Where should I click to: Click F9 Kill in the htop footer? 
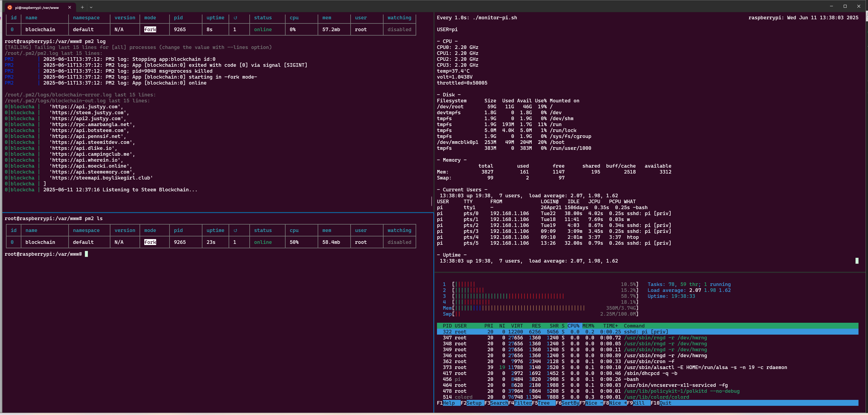tap(639, 403)
